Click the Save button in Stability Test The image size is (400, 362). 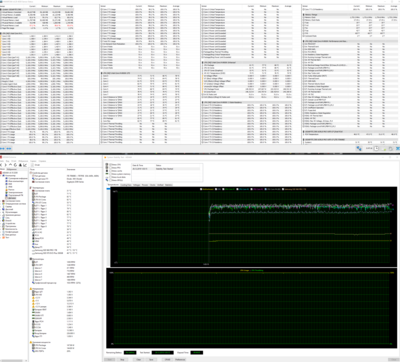pos(151,360)
